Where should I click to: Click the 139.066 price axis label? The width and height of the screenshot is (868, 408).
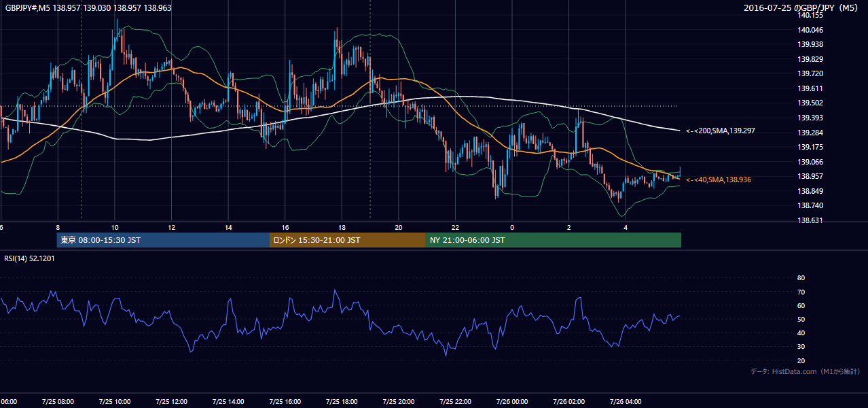click(x=810, y=162)
